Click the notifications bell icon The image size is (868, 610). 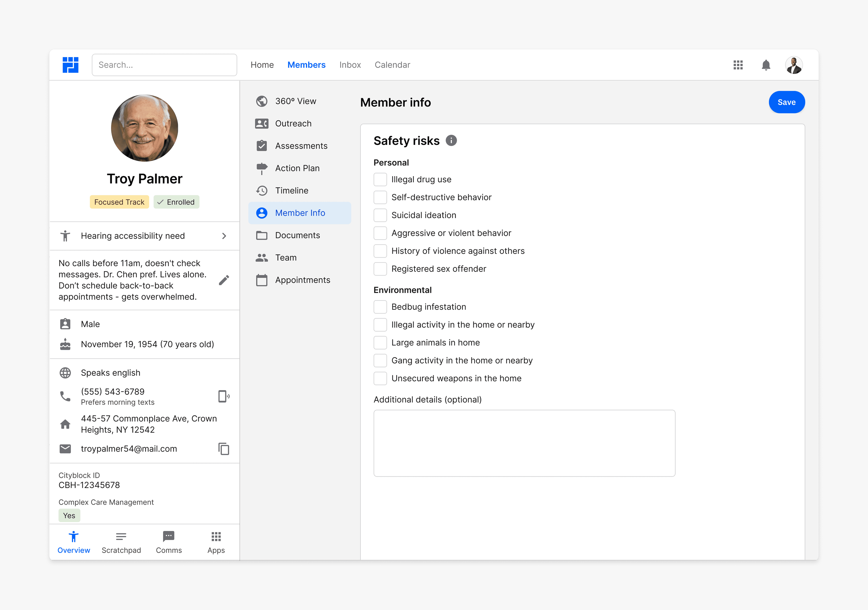point(766,65)
